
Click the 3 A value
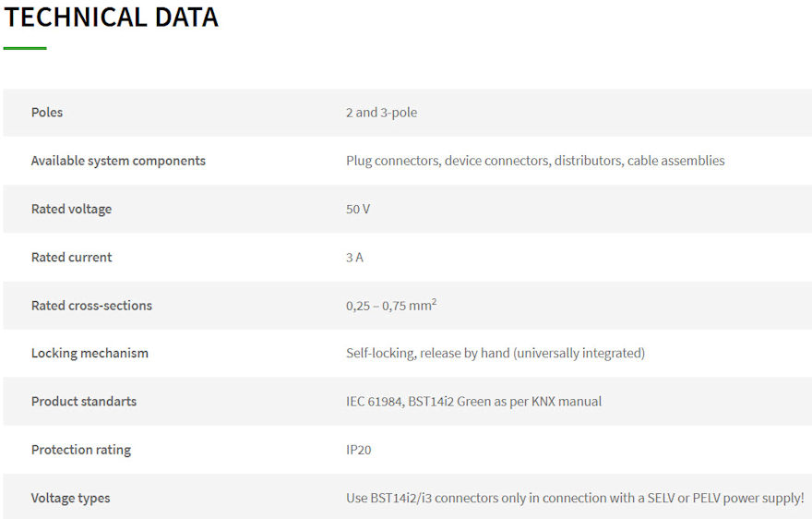pyautogui.click(x=354, y=258)
